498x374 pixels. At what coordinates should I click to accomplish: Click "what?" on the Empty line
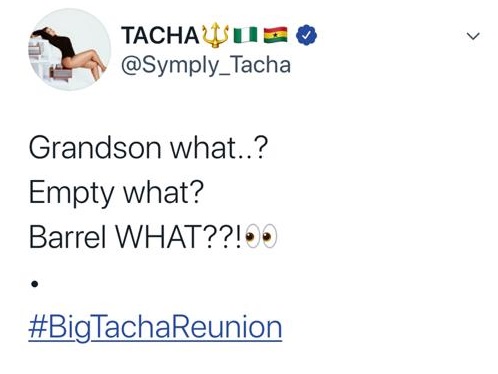[x=163, y=192]
